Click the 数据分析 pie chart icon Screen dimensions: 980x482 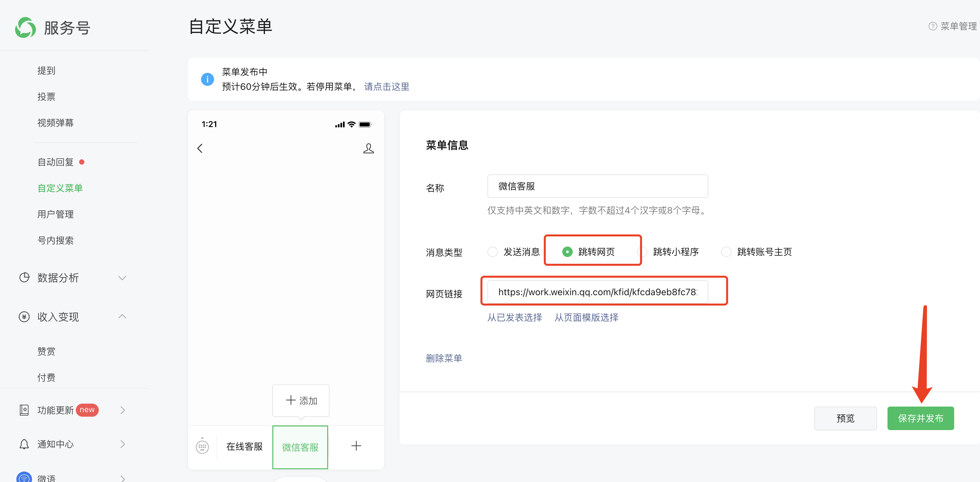pyautogui.click(x=24, y=278)
